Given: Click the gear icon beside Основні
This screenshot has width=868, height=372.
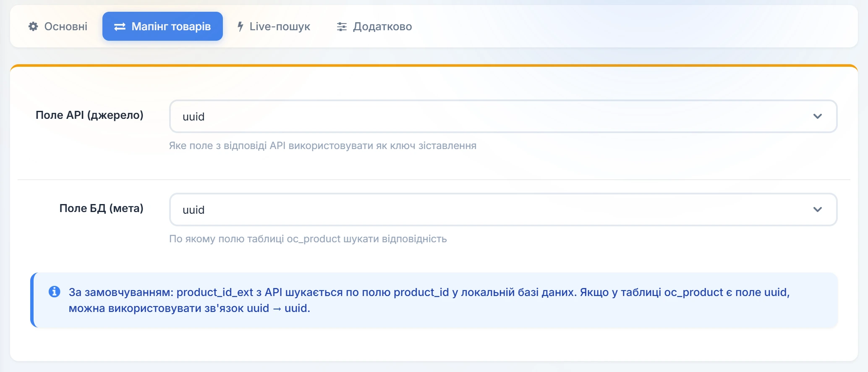Looking at the screenshot, I should (33, 26).
